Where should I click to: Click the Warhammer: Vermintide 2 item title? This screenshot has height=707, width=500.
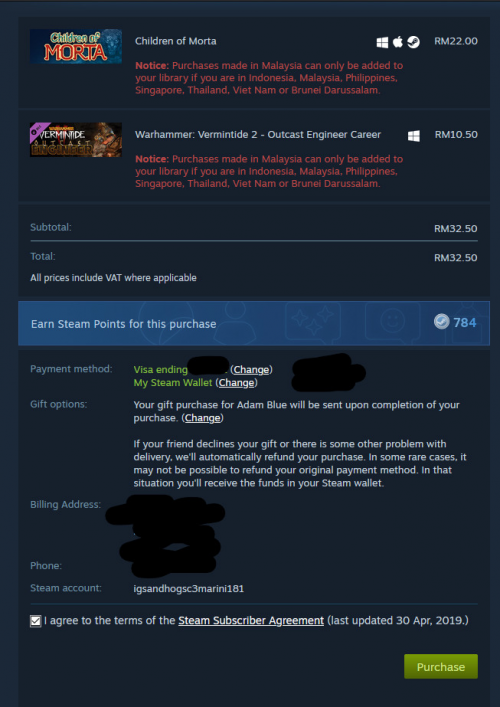tap(258, 134)
